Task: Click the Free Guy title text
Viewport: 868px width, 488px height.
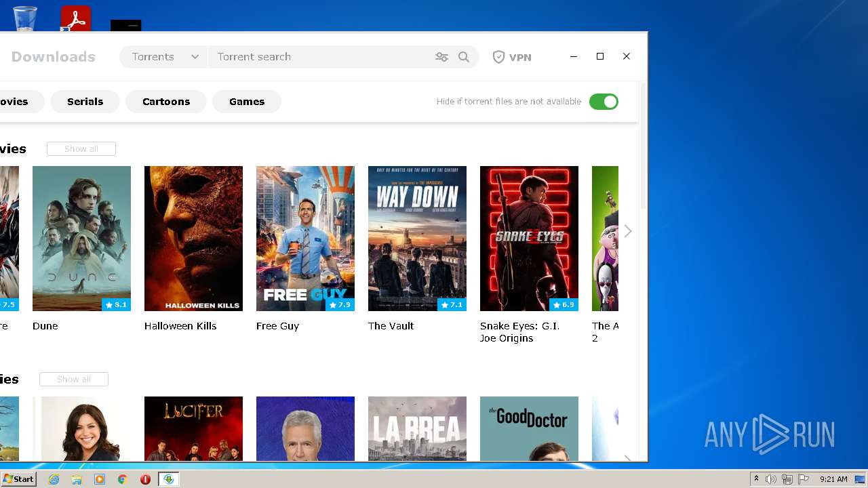Action: tap(277, 326)
